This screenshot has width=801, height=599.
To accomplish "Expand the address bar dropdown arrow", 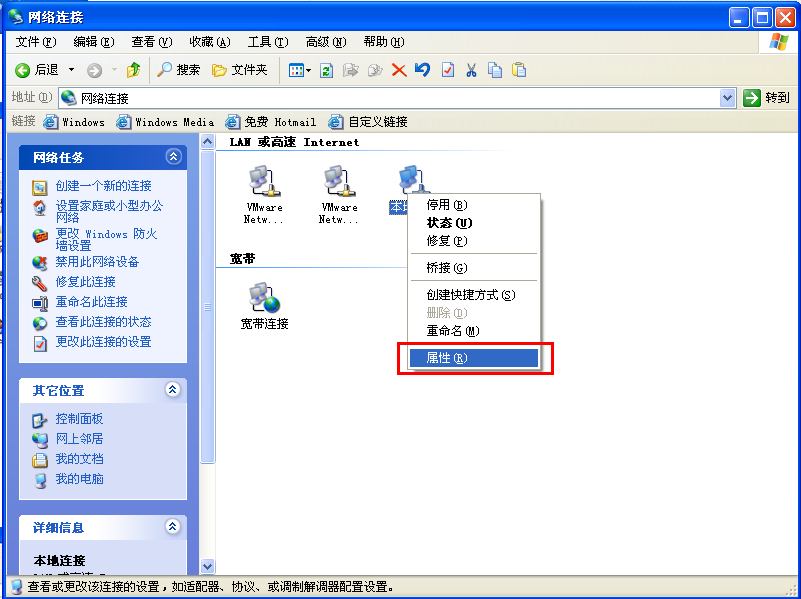I will pos(728,98).
